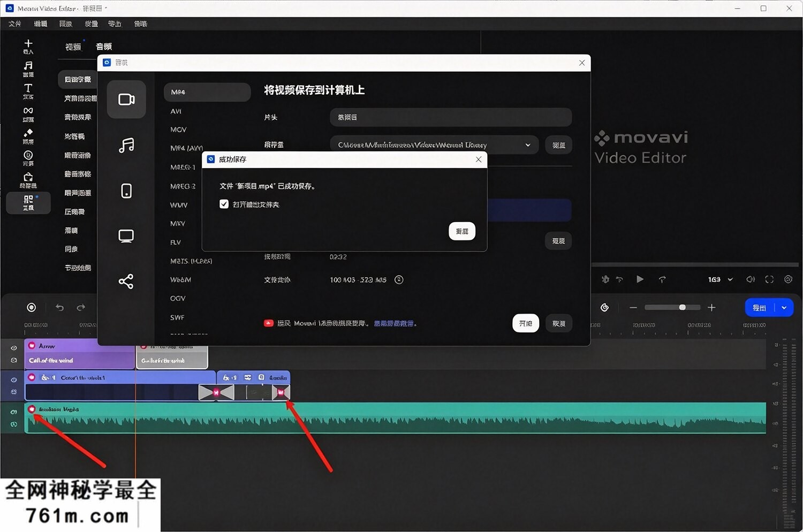Choose the share upload export category

[x=126, y=282]
